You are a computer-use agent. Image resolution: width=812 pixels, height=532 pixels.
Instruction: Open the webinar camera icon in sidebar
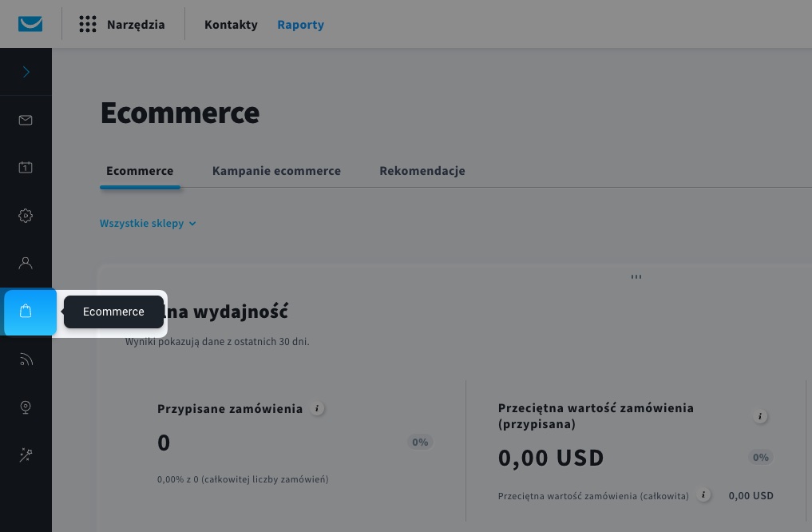point(26,407)
